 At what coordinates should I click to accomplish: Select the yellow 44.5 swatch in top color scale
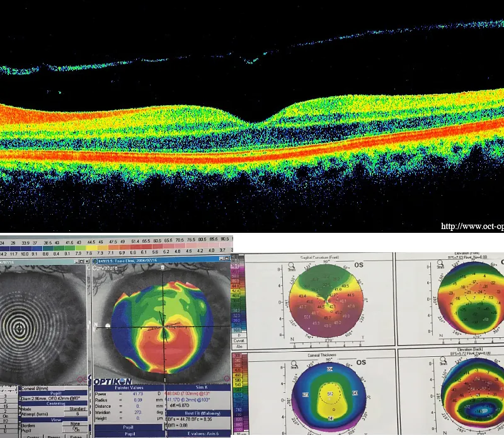pos(91,248)
